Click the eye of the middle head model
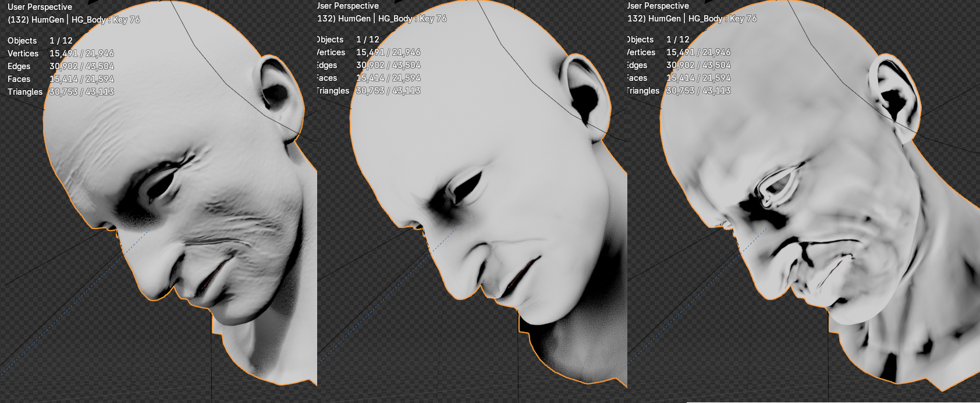Screen dimensions: 980x403 tap(467, 185)
